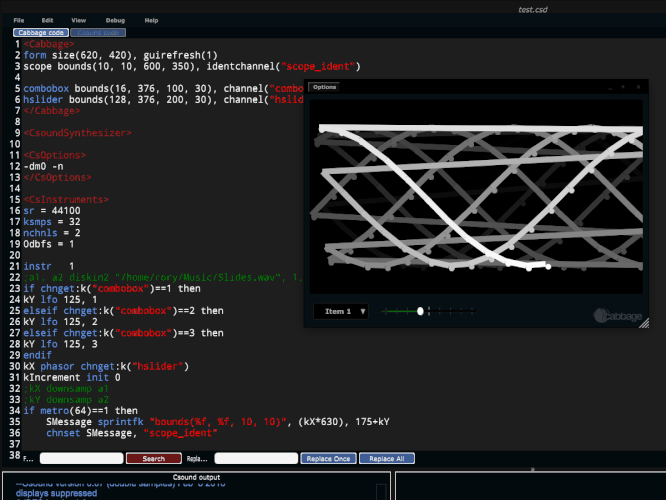
Task: Click the Replace Once button
Action: click(x=328, y=459)
